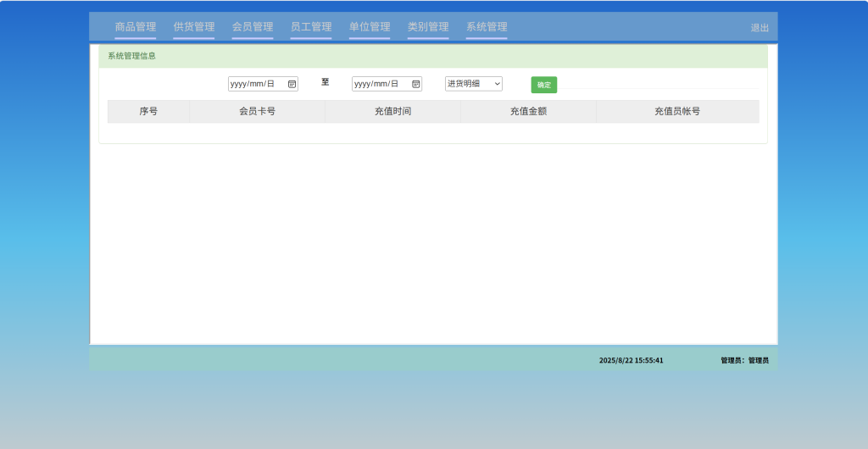This screenshot has height=449, width=868.
Task: Open the 单位管理 menu
Action: click(x=370, y=26)
